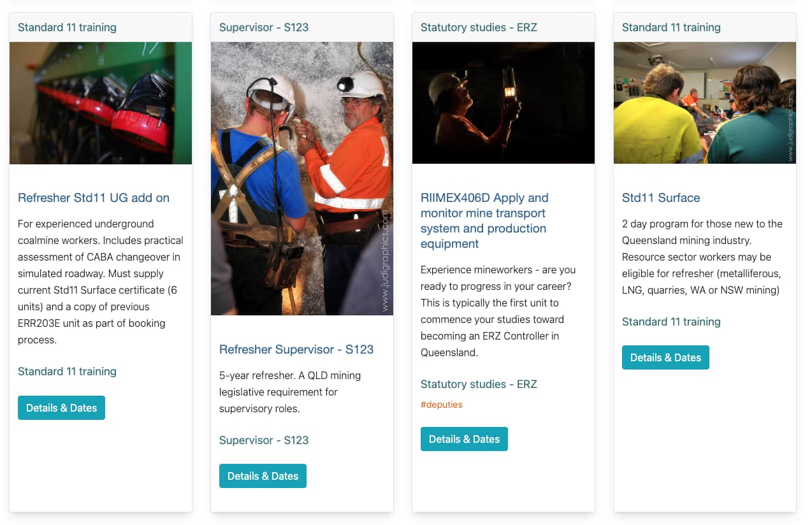Click the miner holding safety lamp photo

tap(504, 103)
